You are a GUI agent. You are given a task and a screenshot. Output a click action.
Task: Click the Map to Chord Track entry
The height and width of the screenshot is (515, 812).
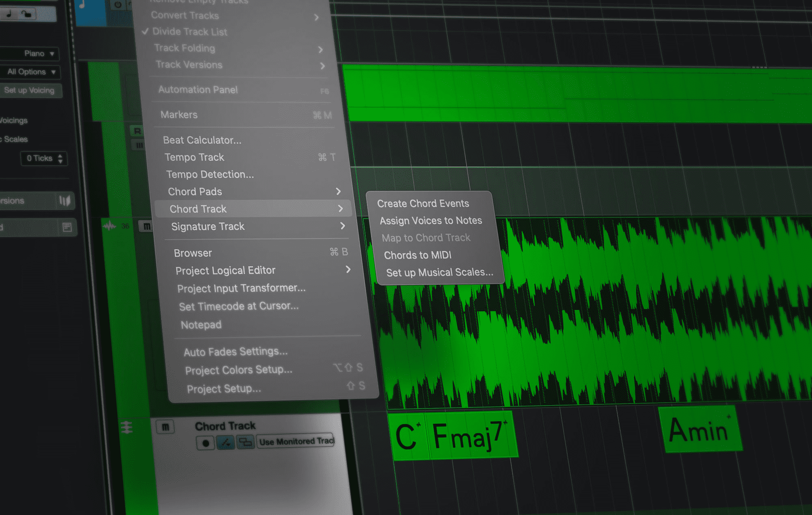coord(426,238)
